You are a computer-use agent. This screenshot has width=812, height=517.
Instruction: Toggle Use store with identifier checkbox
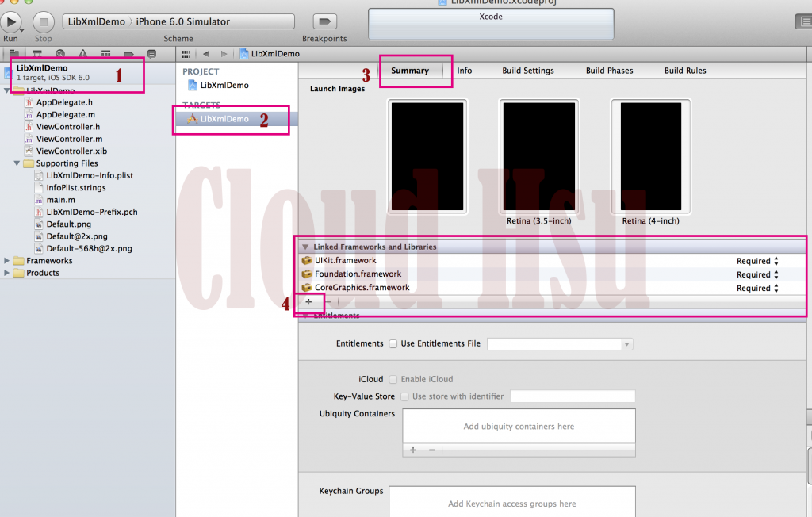click(x=404, y=396)
